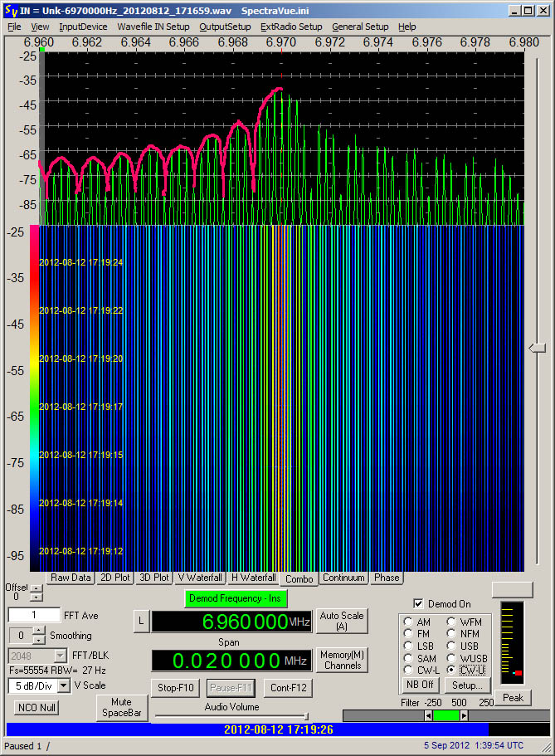Switch to the Raw Data tab
Image resolution: width=555 pixels, height=756 pixels.
tap(71, 578)
